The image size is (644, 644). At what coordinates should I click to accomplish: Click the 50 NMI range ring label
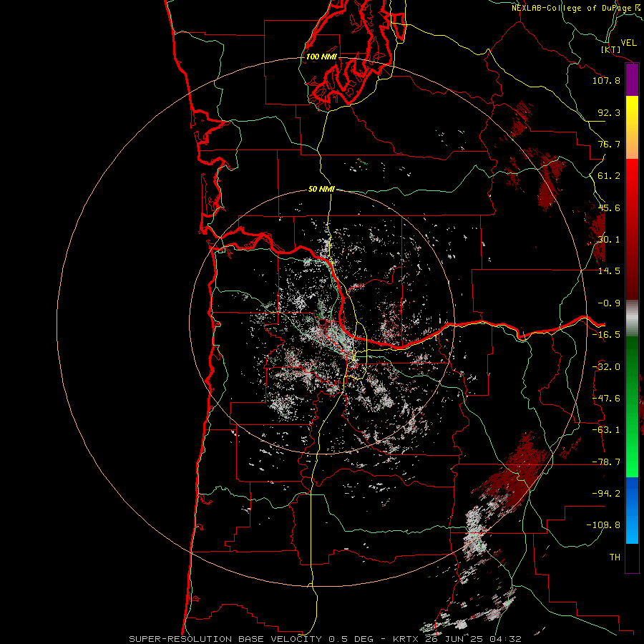click(x=321, y=190)
